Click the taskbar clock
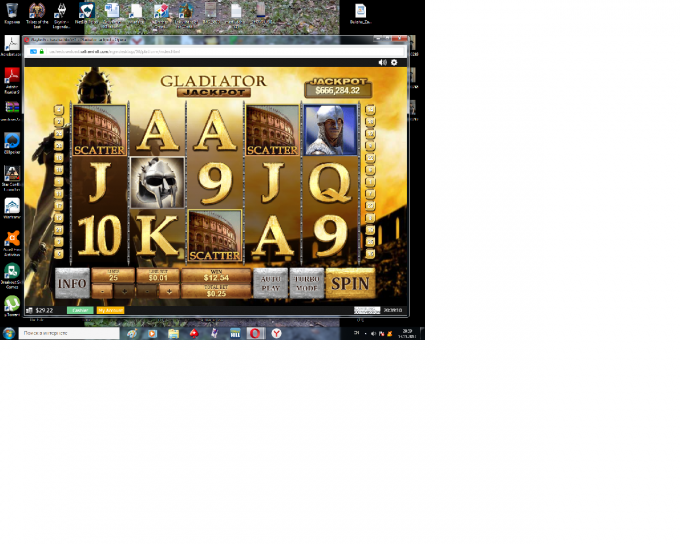 click(407, 333)
